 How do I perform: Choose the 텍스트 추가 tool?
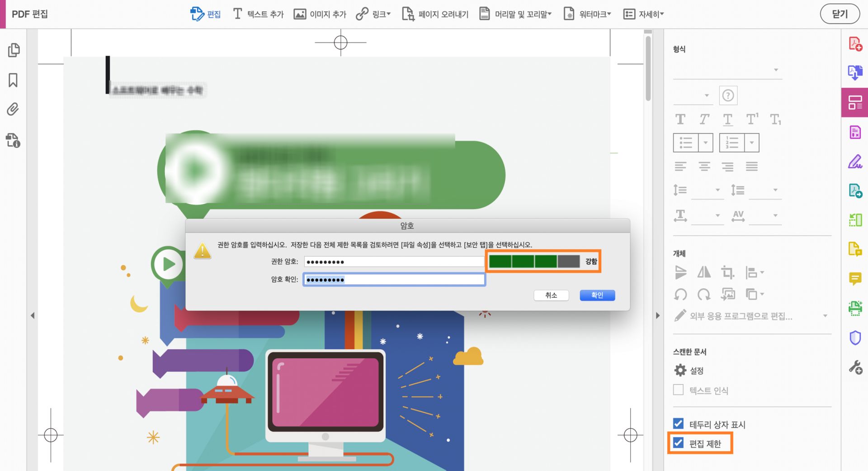[258, 14]
